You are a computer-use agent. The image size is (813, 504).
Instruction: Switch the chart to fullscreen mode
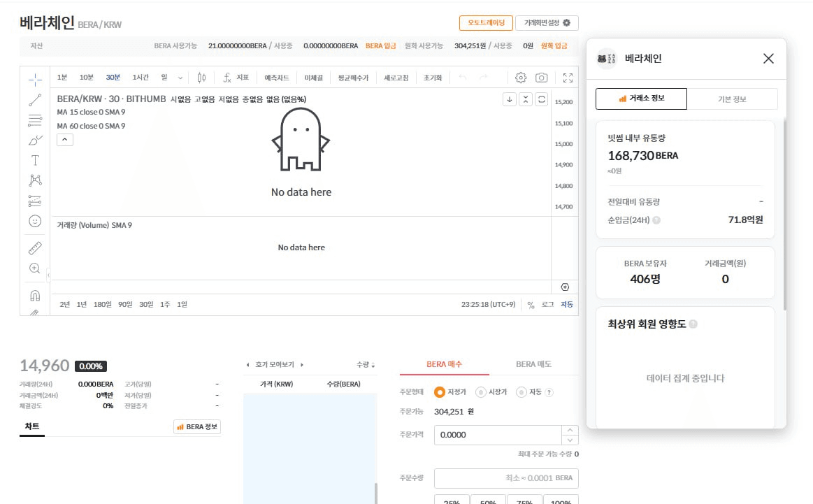click(568, 78)
